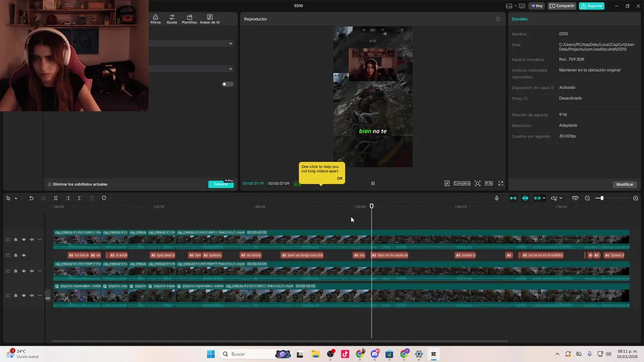Open more options for top video track

tap(40, 239)
